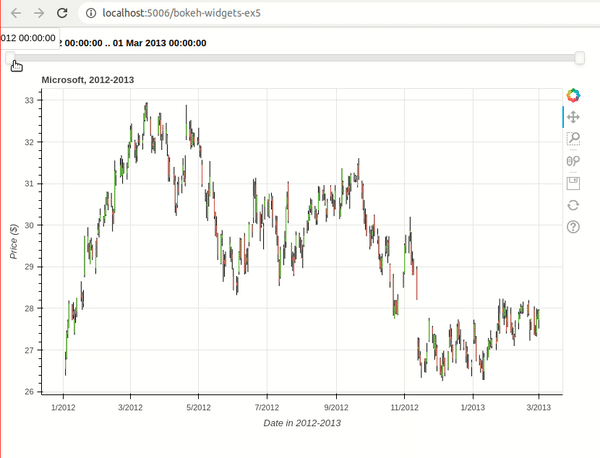
Task: Click the middle of the date range slider bar
Action: tap(295, 58)
